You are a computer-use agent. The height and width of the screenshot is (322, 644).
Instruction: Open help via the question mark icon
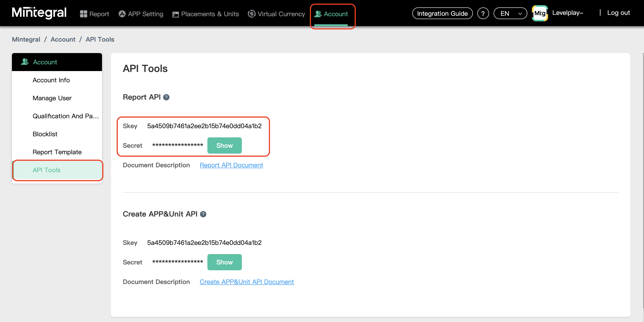tap(483, 13)
